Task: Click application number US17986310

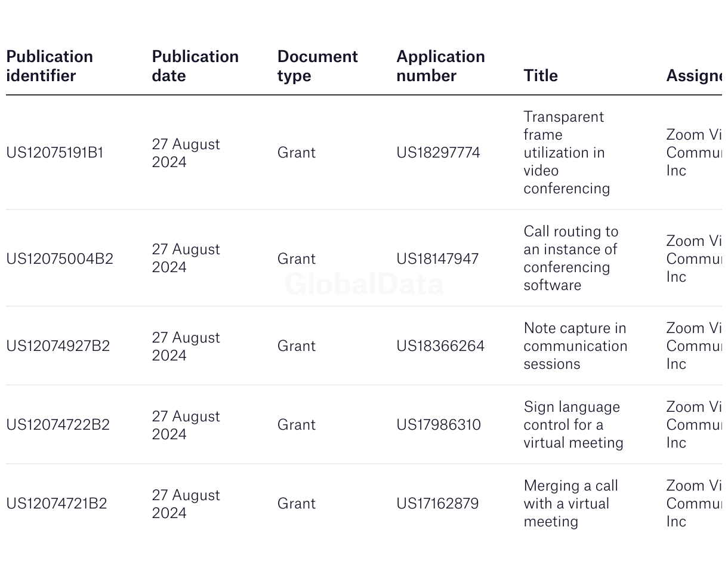Action: tap(439, 425)
